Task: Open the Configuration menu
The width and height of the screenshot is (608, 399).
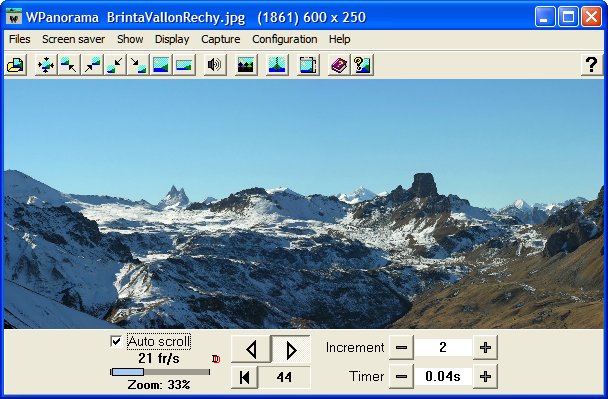Action: click(x=285, y=39)
